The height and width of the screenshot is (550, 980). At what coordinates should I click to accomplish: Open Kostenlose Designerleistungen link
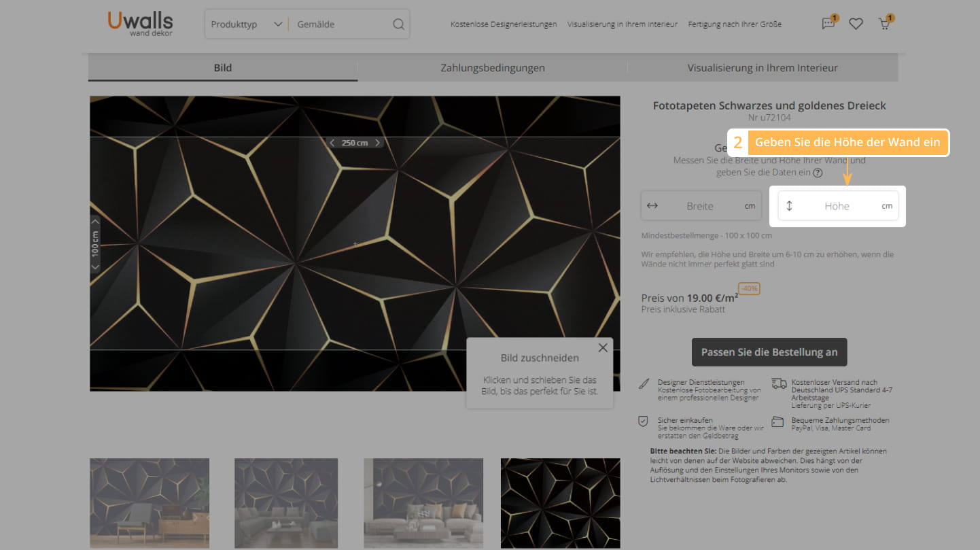tap(504, 24)
